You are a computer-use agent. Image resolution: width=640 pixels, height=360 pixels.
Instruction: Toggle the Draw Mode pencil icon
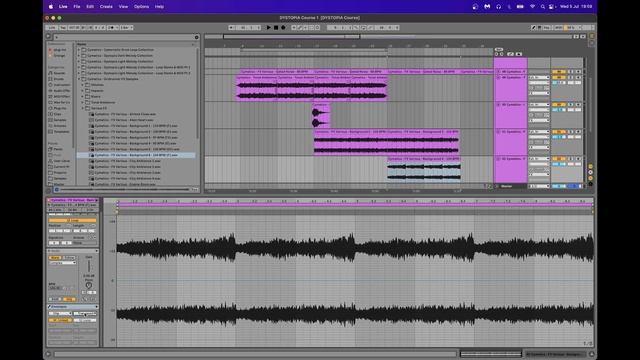(533, 28)
